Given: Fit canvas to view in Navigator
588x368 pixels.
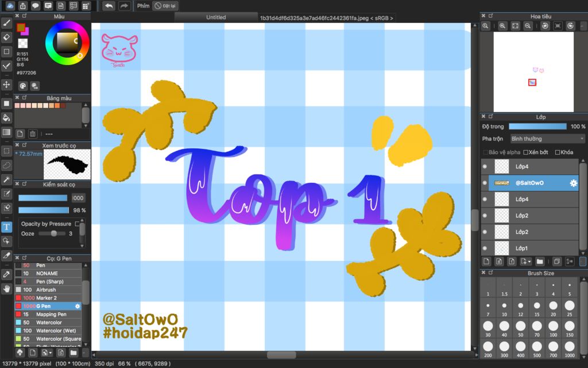Looking at the screenshot, I should coord(515,25).
